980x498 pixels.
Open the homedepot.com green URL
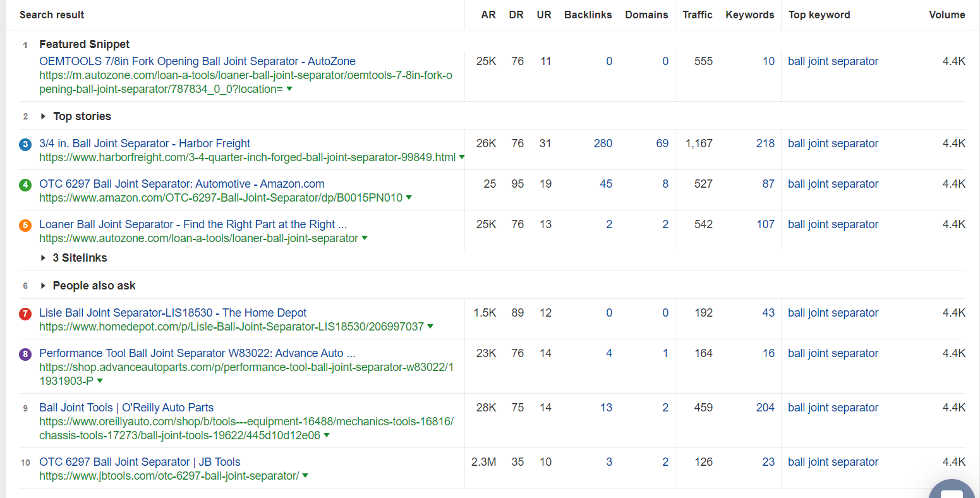coord(231,327)
